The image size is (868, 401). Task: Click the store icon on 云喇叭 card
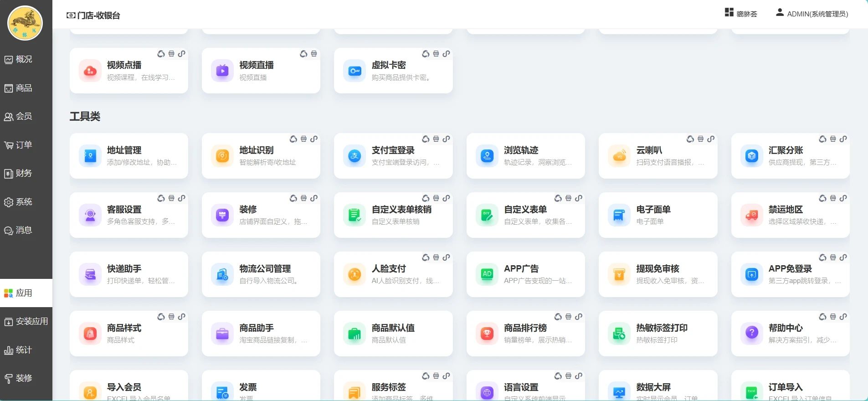click(701, 139)
